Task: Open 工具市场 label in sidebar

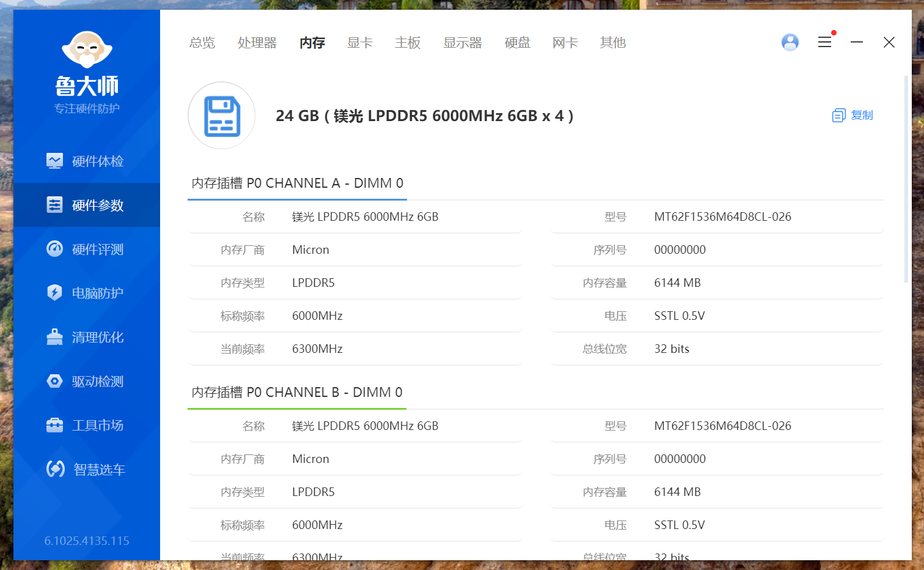Action: [98, 426]
